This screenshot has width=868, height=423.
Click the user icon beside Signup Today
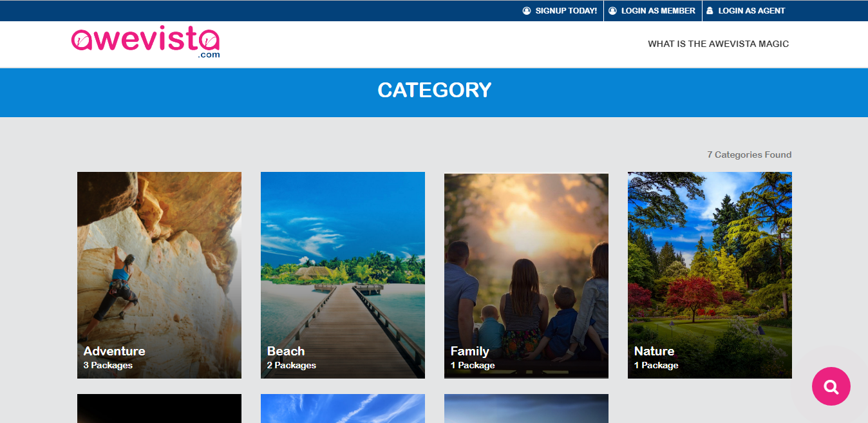[x=527, y=11]
